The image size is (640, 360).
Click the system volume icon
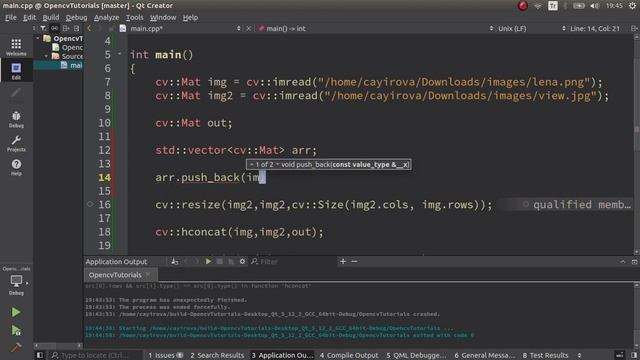[594, 6]
